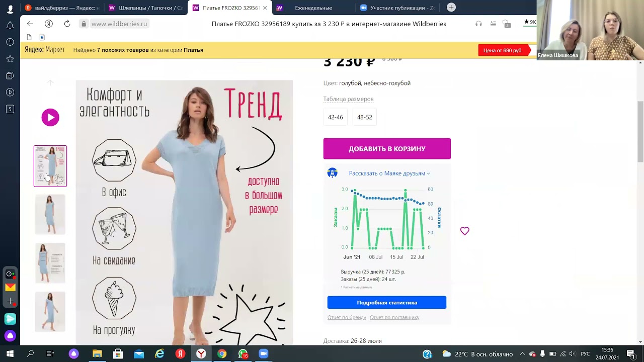Screen dimensions: 644x362
Task: Open the Отчет по поставщику link
Action: click(394, 317)
